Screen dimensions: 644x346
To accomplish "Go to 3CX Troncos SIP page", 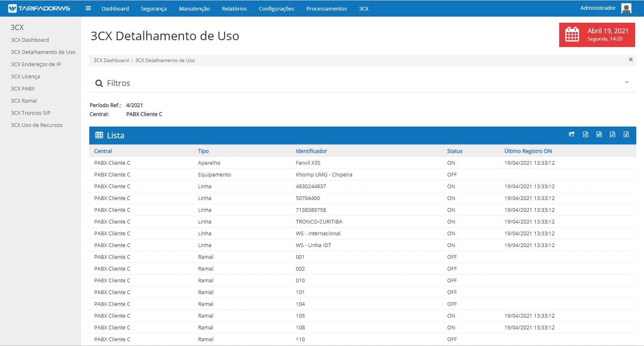I will pyautogui.click(x=30, y=113).
